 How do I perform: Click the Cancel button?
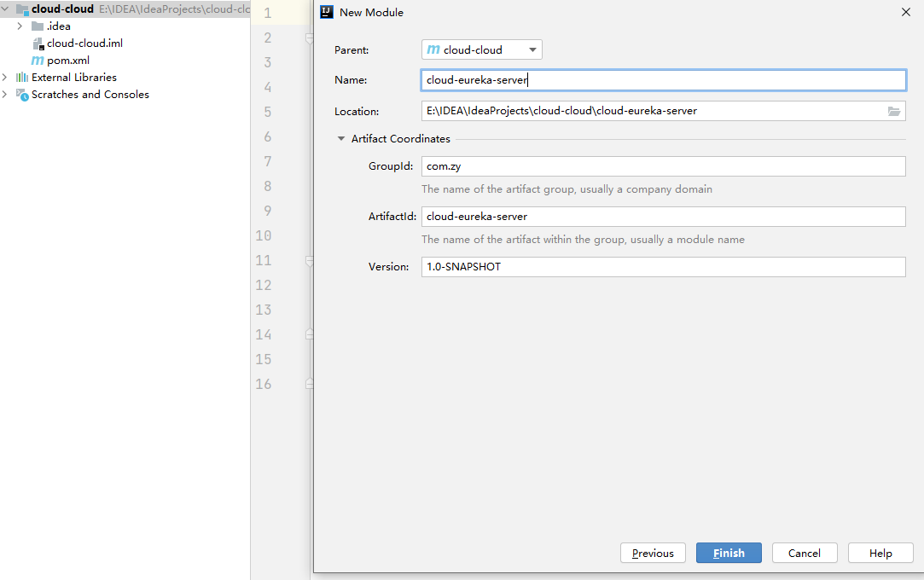point(804,554)
